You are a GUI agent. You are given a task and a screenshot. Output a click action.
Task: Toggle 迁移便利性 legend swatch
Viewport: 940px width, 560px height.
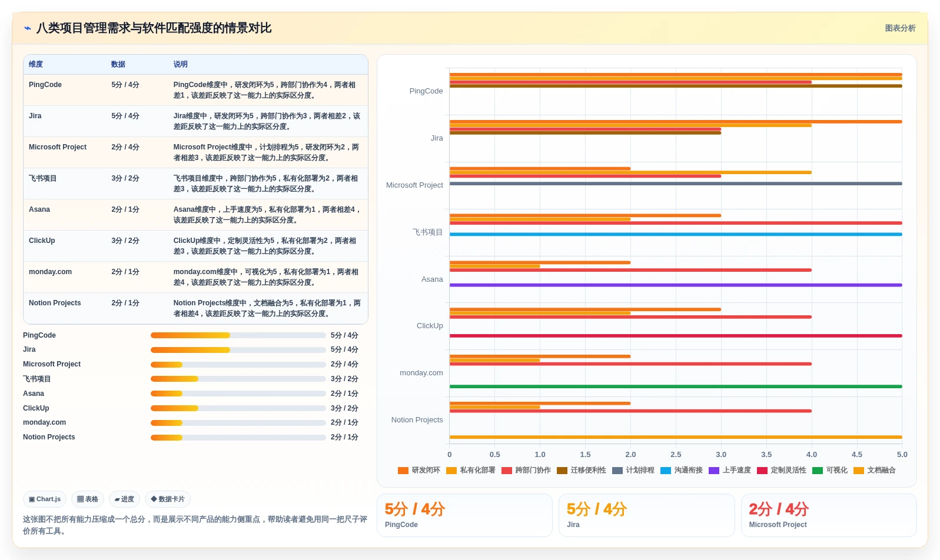coord(562,471)
